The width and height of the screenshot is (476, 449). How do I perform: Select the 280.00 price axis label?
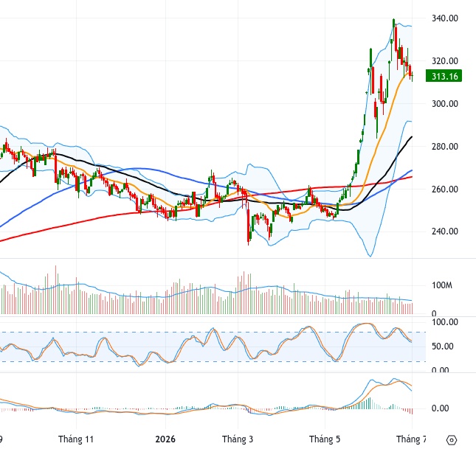(445, 147)
